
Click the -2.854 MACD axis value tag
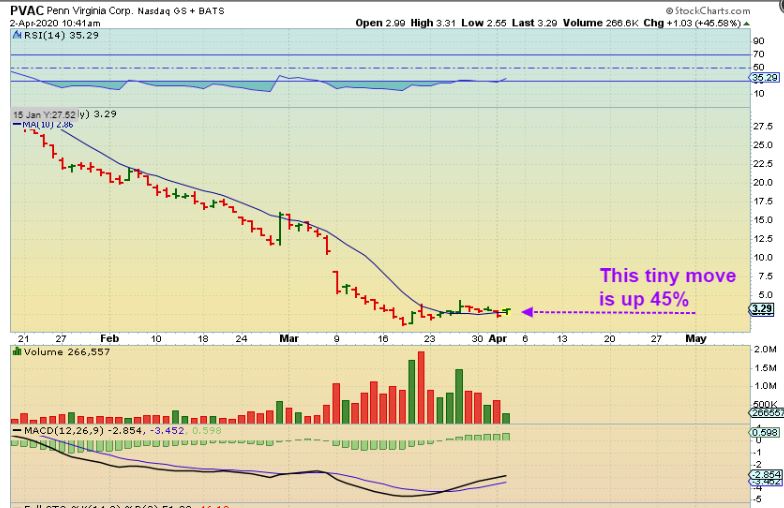766,474
